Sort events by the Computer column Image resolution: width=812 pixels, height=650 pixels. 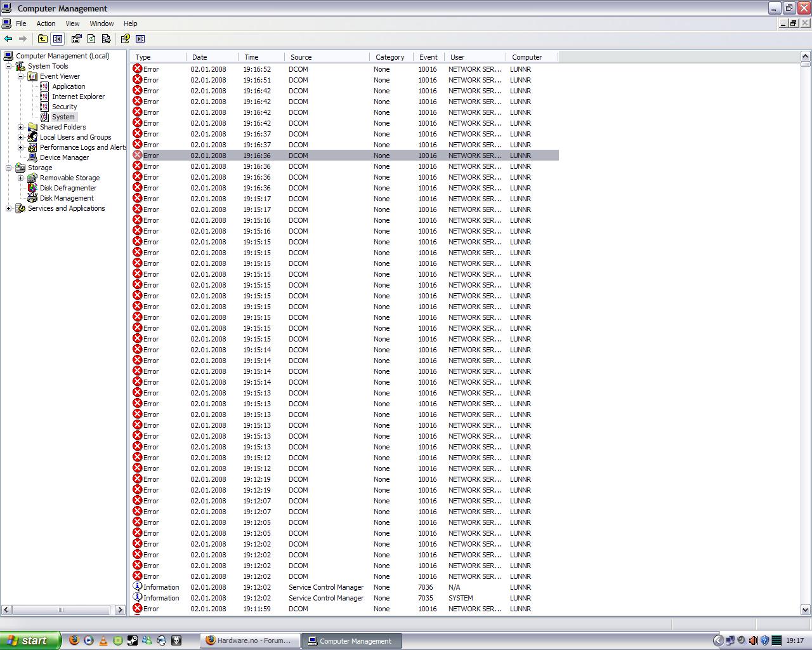tap(532, 57)
